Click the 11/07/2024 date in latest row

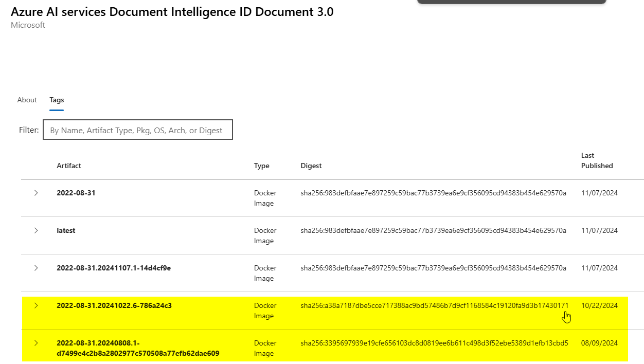coord(599,230)
